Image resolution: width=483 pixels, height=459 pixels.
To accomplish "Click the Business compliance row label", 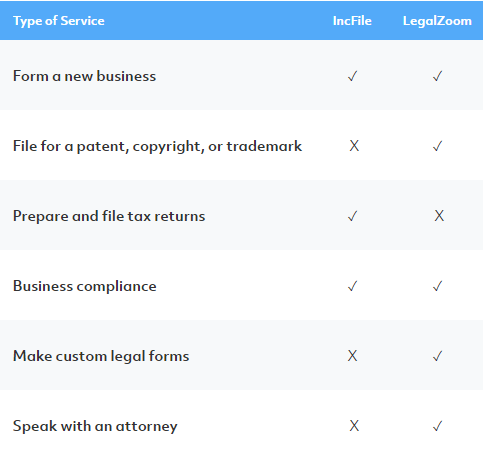I will (x=85, y=286).
